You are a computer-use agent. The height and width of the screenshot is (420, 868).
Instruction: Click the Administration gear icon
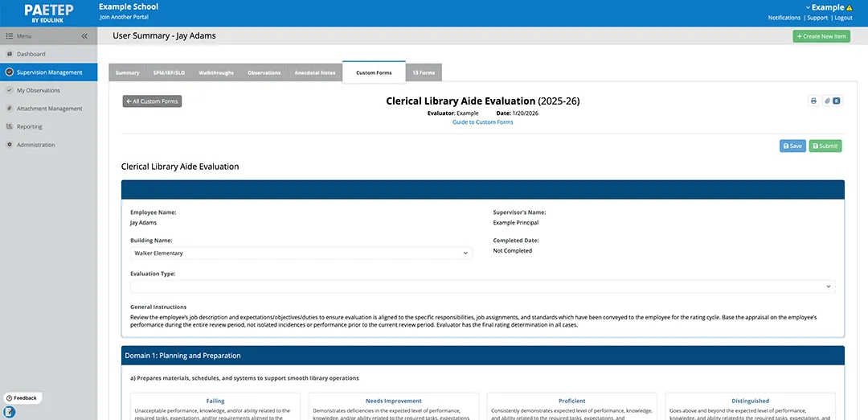pyautogui.click(x=10, y=145)
